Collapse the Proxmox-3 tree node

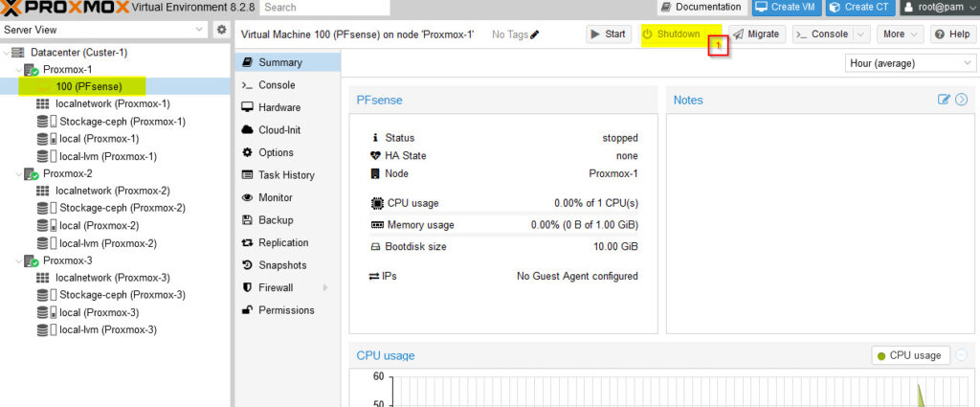click(x=19, y=260)
